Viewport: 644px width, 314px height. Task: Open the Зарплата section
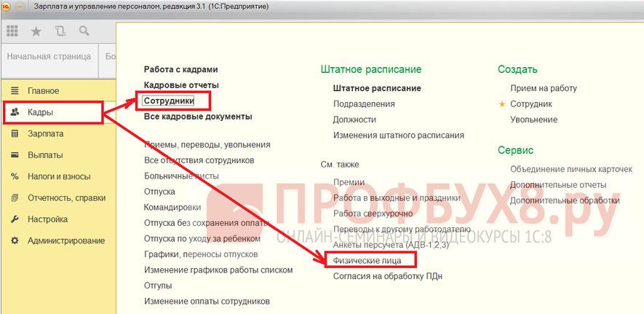46,133
